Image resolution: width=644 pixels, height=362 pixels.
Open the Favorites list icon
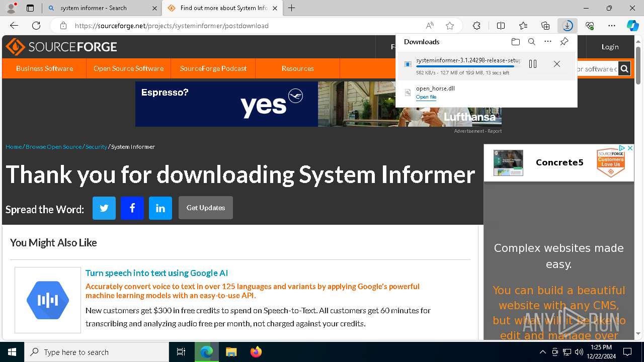[523, 26]
